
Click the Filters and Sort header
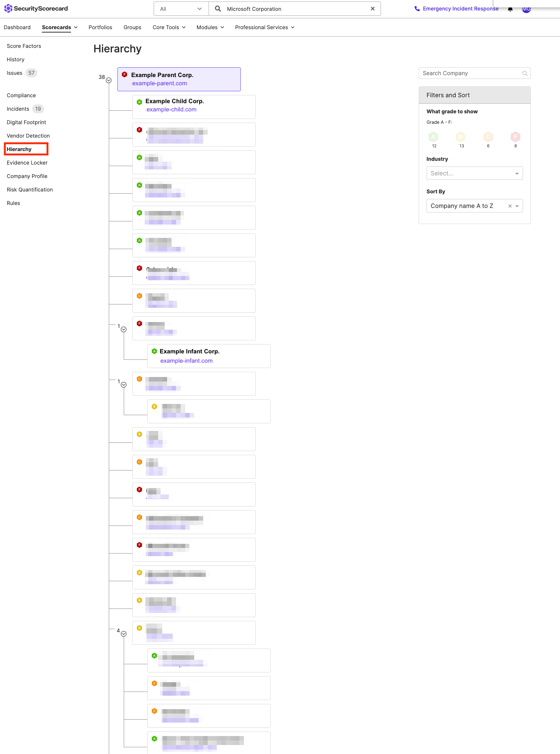click(x=474, y=95)
